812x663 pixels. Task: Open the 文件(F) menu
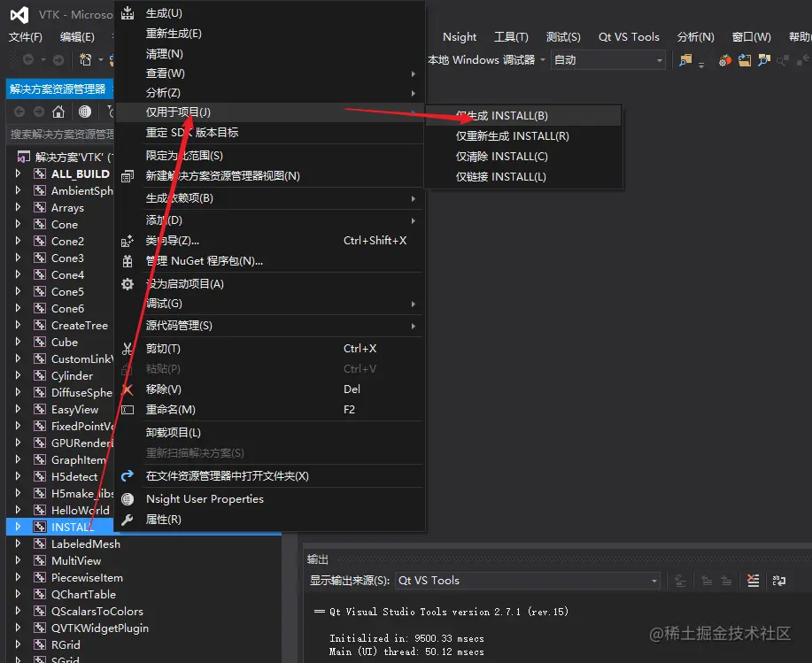tap(26, 37)
